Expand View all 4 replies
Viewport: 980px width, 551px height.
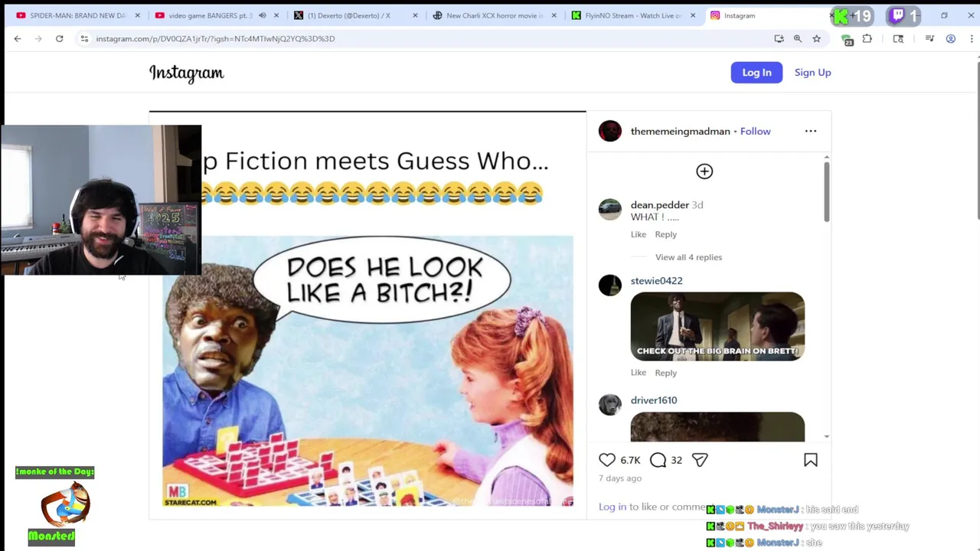pos(688,257)
